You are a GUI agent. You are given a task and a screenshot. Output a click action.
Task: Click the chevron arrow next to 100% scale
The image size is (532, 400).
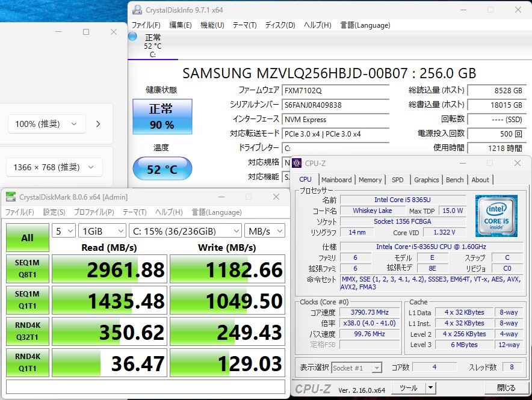(x=98, y=124)
